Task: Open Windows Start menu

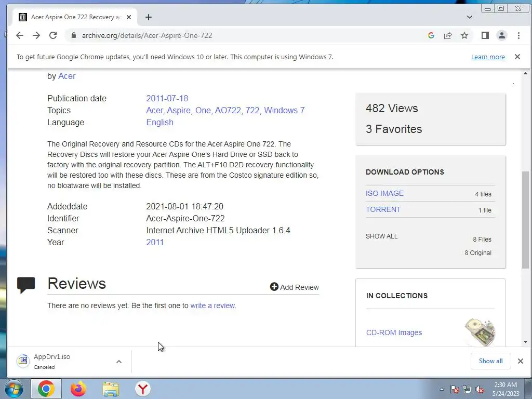Action: [14, 389]
